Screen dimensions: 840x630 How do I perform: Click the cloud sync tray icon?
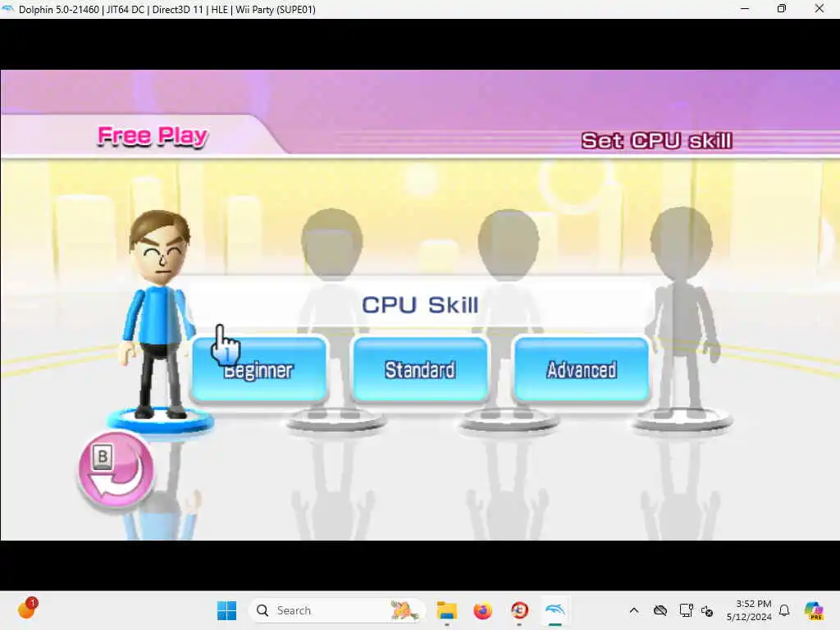click(660, 610)
